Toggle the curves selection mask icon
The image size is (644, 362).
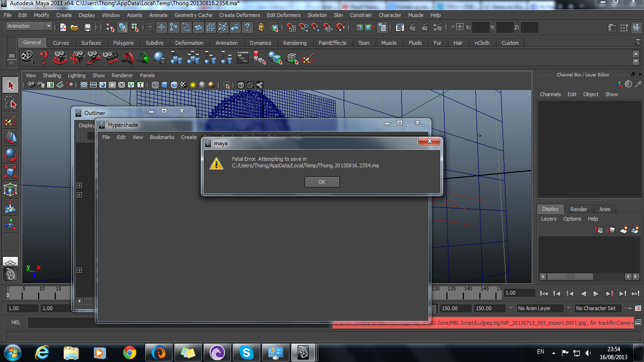coord(186,27)
